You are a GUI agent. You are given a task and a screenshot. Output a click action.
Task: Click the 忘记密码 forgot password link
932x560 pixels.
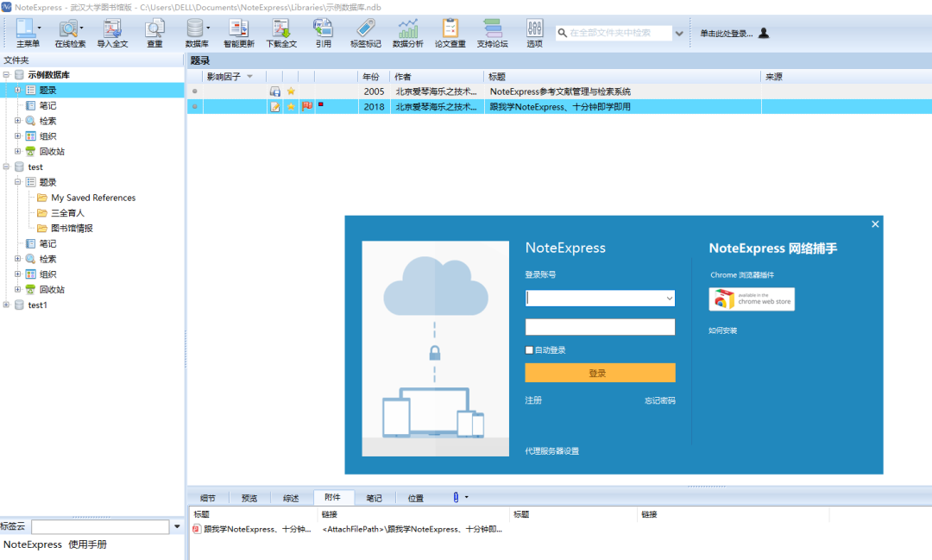tap(659, 401)
